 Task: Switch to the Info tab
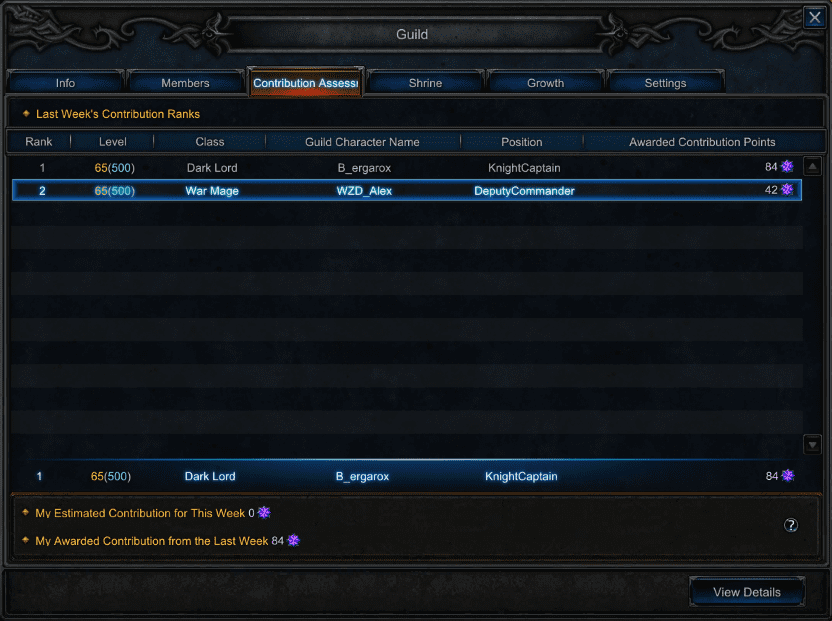[x=66, y=83]
